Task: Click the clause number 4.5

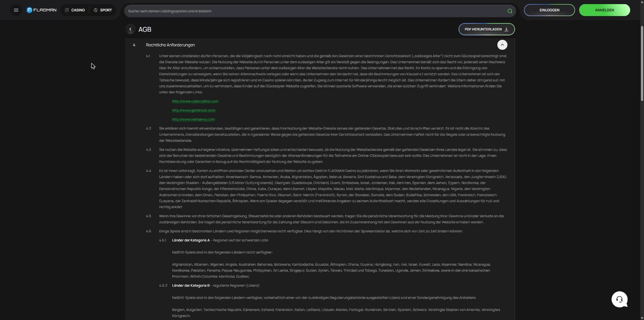Action: (148, 216)
